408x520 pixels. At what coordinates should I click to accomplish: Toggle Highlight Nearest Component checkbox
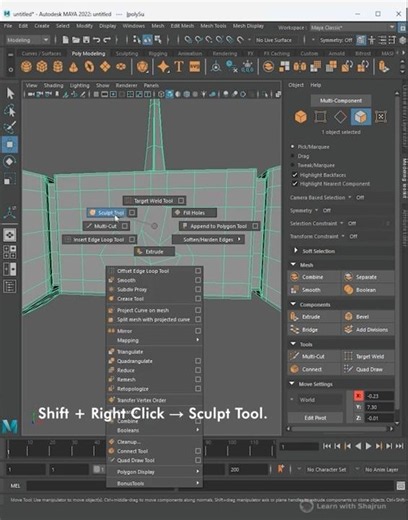pos(295,184)
